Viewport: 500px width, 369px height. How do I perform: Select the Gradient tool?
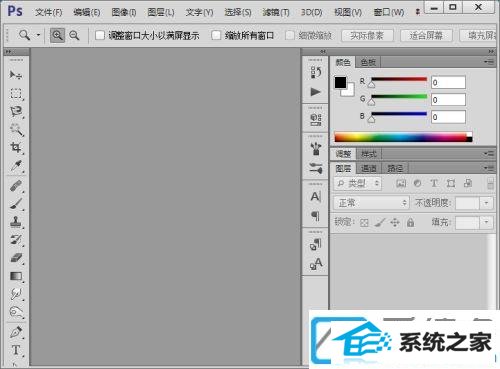click(x=16, y=276)
